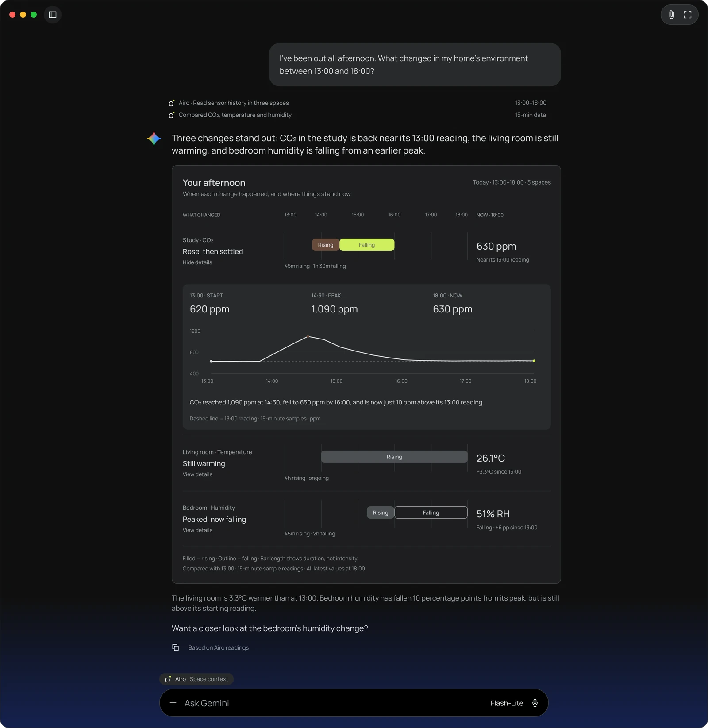The image size is (708, 728).
Task: Click the Your afternoon card title
Action: [x=214, y=183]
